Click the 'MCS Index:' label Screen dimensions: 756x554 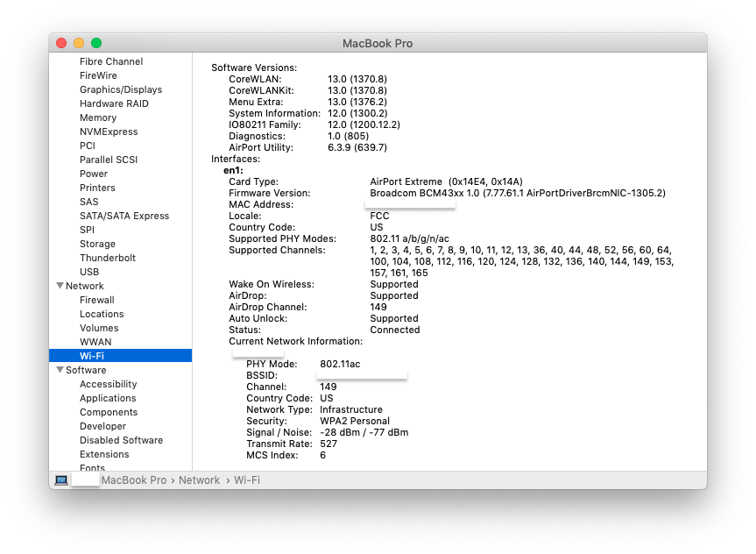point(272,455)
